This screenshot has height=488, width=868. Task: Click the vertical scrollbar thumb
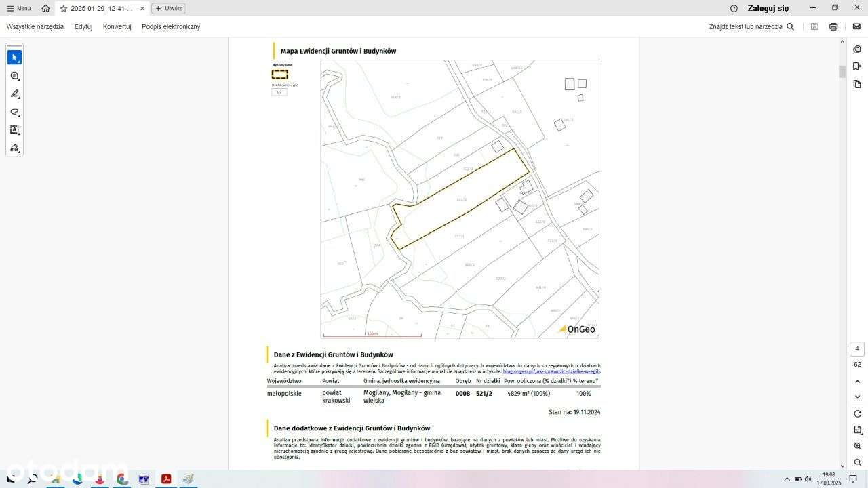point(842,72)
